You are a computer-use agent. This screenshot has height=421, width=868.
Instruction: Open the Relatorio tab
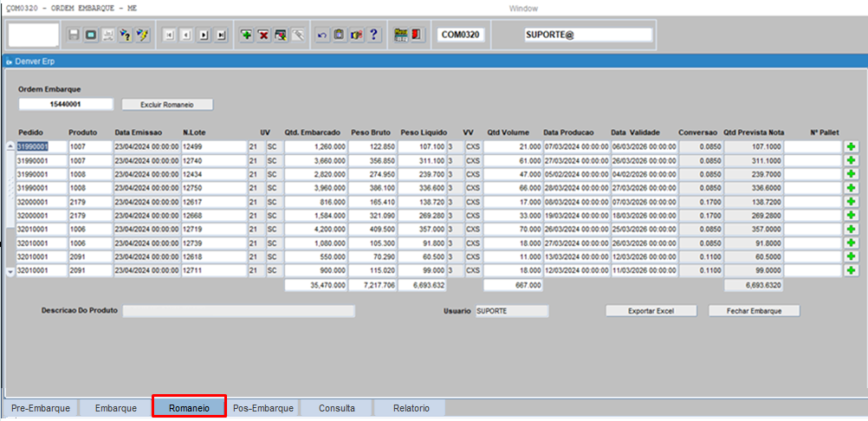[411, 408]
